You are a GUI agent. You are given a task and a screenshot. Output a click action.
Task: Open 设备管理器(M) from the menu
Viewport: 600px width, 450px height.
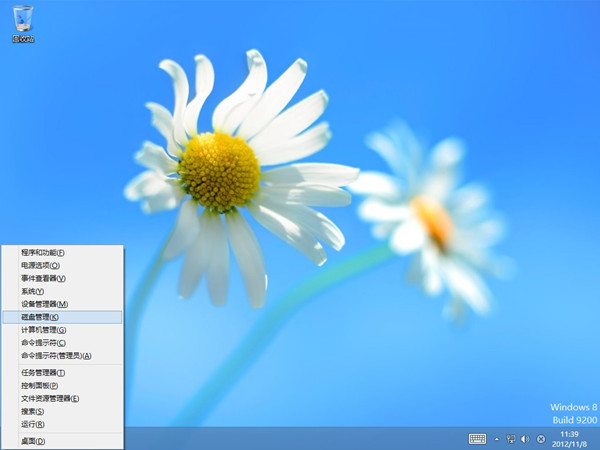44,304
